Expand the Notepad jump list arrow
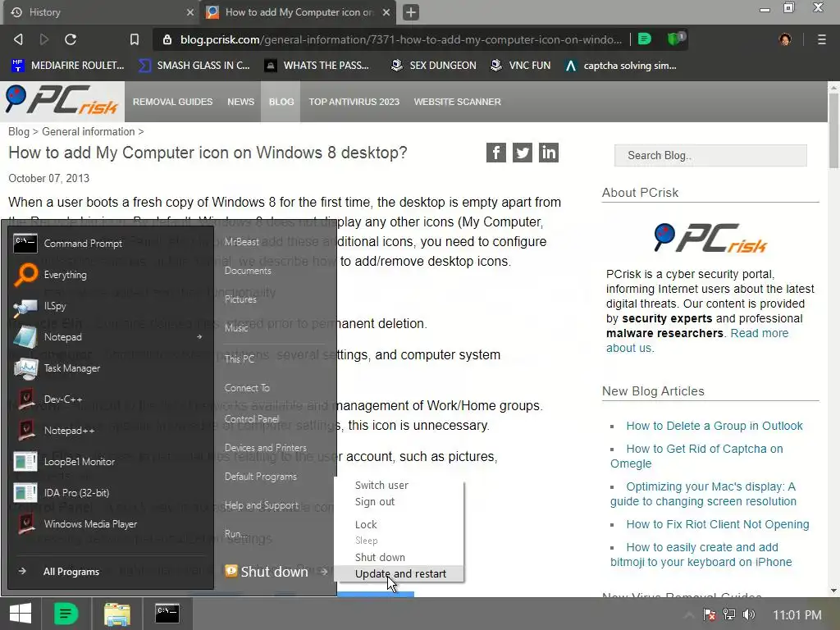The image size is (840, 630). coord(199,337)
